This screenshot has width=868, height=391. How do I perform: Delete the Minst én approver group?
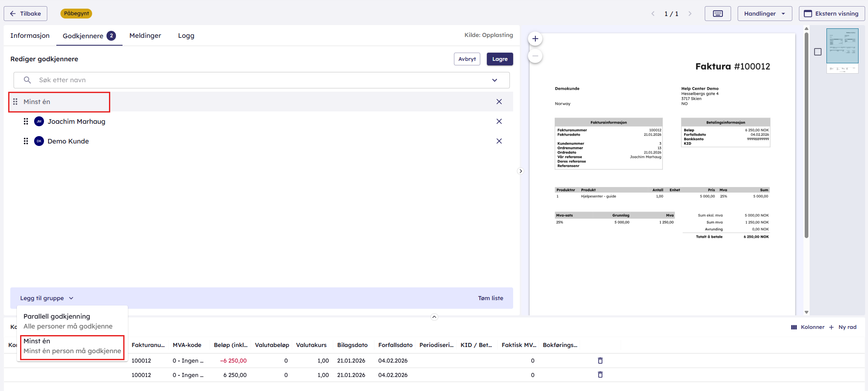click(x=499, y=102)
